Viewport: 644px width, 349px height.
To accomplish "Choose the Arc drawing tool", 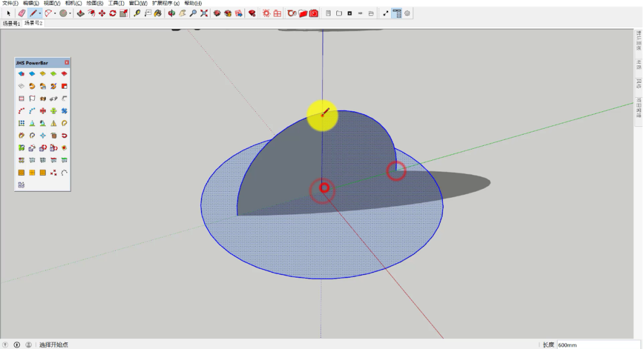I will 48,14.
